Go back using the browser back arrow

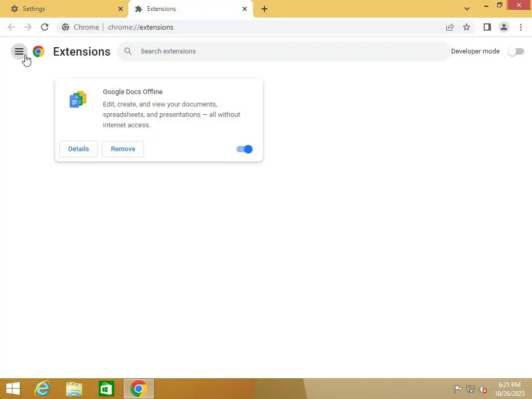click(11, 27)
